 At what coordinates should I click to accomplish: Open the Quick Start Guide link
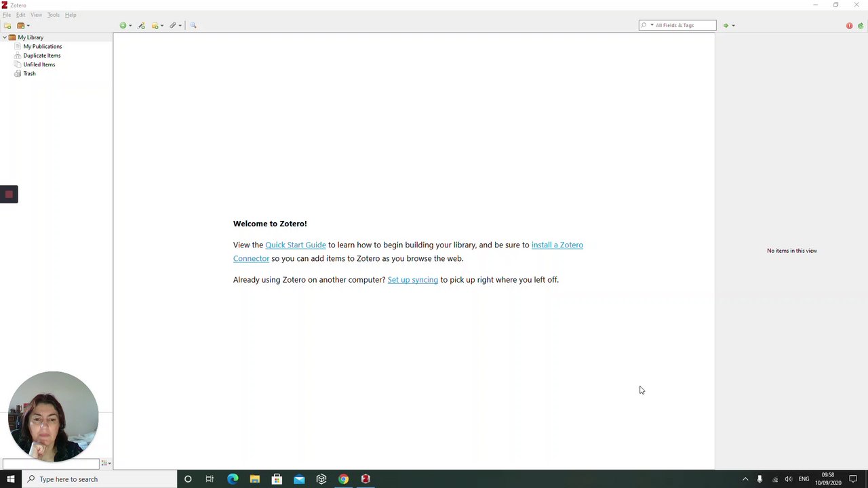point(296,245)
